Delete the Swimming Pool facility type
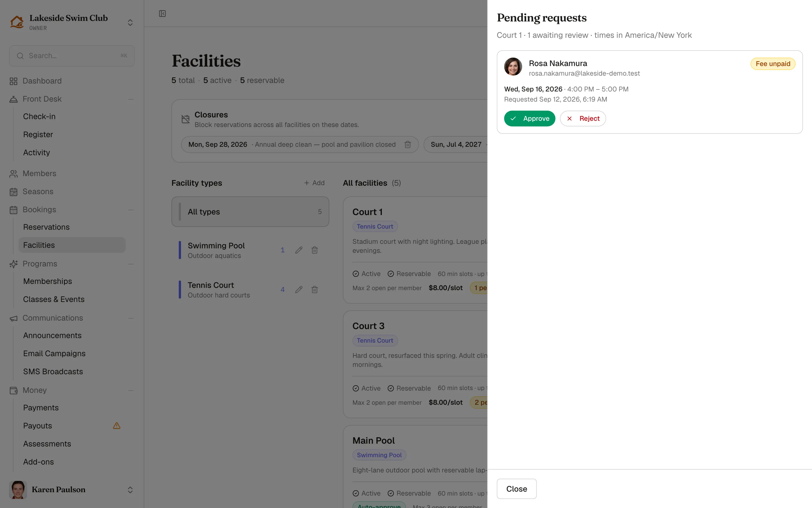 (x=314, y=250)
